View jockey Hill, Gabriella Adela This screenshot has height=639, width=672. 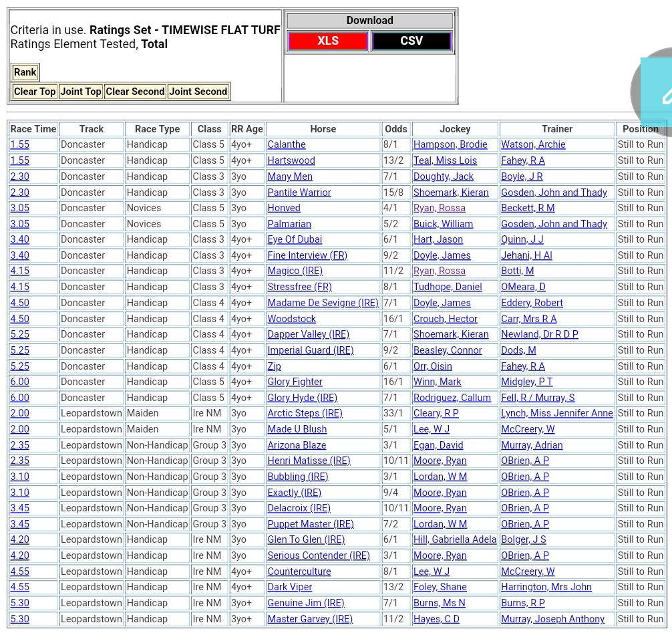click(454, 539)
